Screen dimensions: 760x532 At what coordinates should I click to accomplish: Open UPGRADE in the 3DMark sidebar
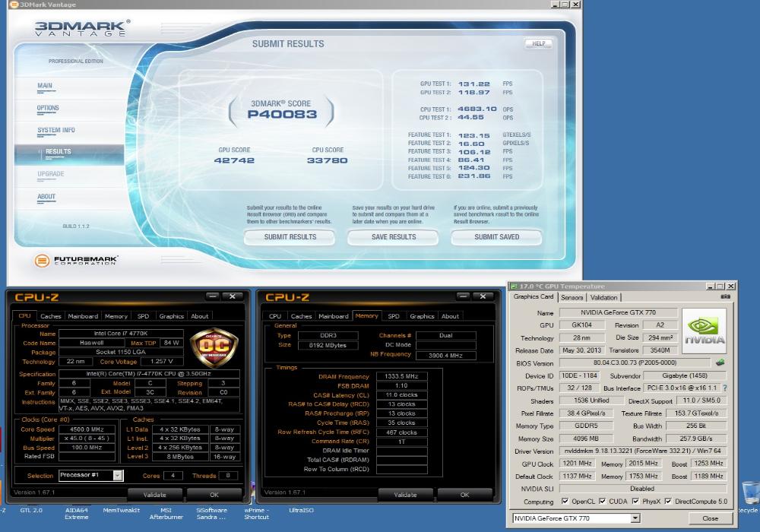point(51,174)
